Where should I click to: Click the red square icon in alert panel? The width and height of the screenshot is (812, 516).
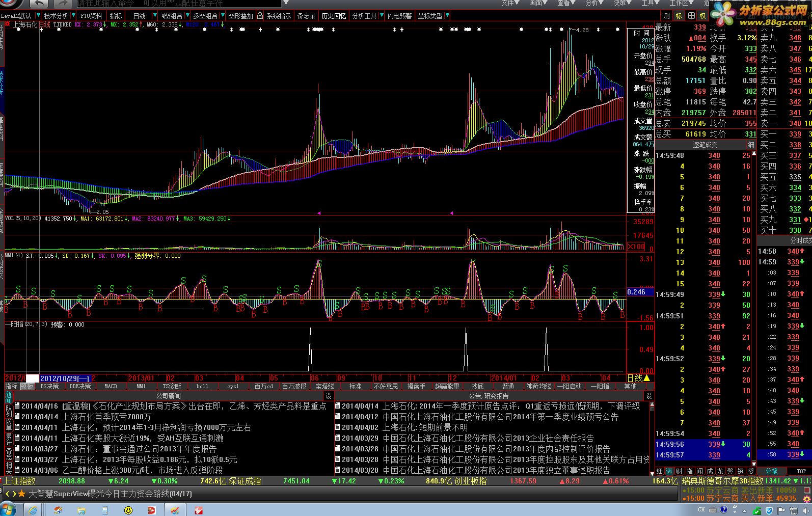806,490
